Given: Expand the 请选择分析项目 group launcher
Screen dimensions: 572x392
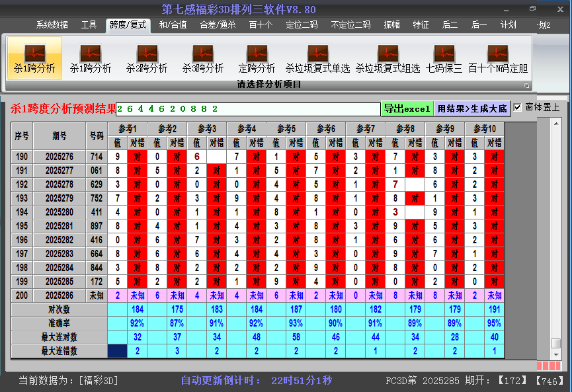Looking at the screenshot, I should tap(527, 85).
